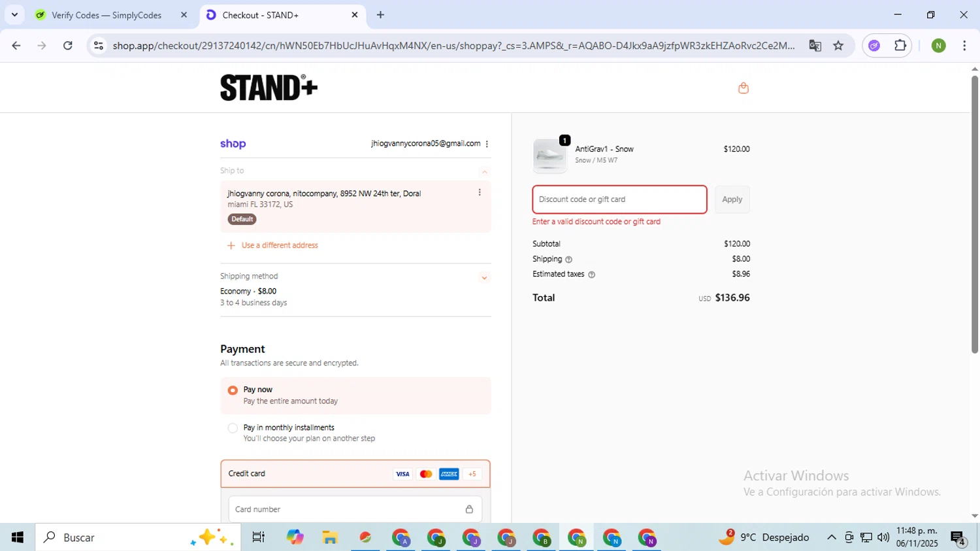Open account options menu beside the email

[x=487, y=144]
